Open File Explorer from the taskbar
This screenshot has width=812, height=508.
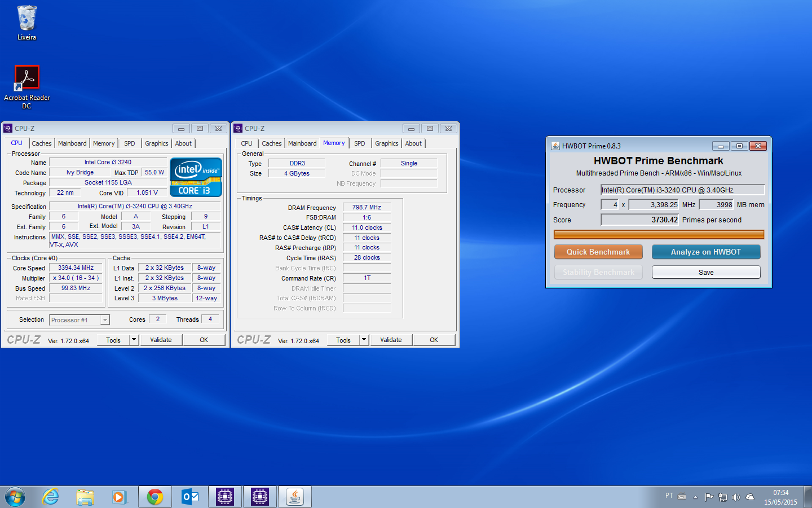pyautogui.click(x=85, y=497)
